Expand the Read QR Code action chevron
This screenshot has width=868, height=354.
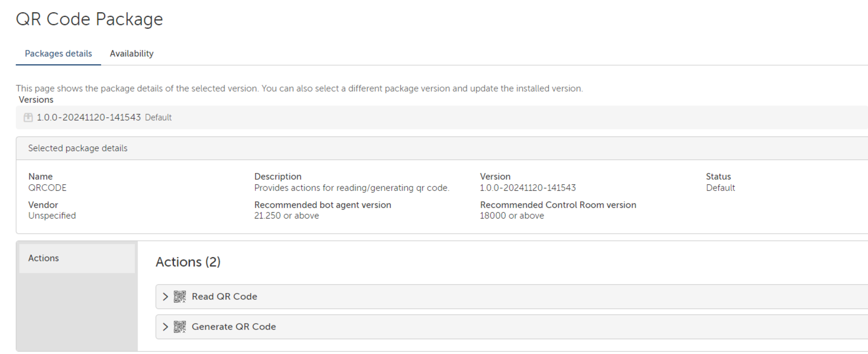(x=165, y=297)
